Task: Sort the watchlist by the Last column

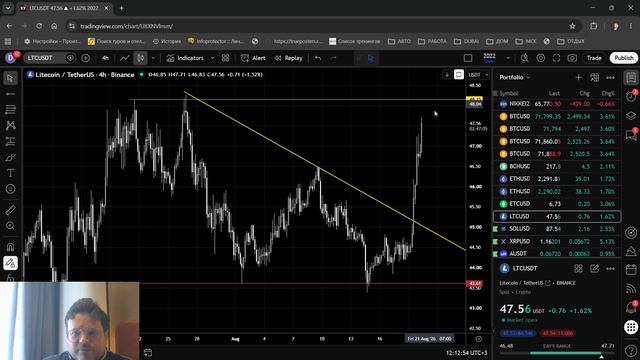Action: 554,93
